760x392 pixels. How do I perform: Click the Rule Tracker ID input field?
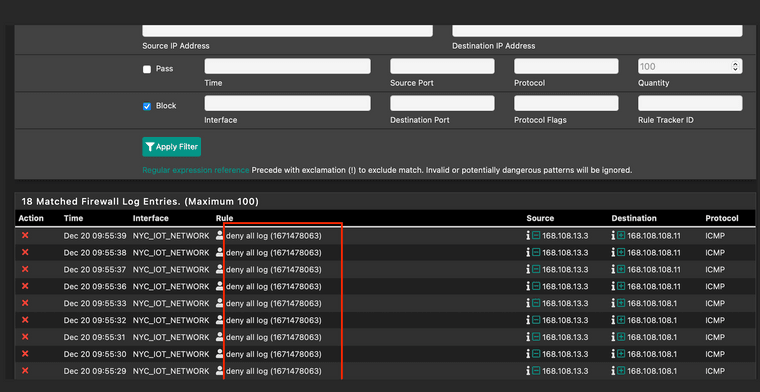(690, 103)
